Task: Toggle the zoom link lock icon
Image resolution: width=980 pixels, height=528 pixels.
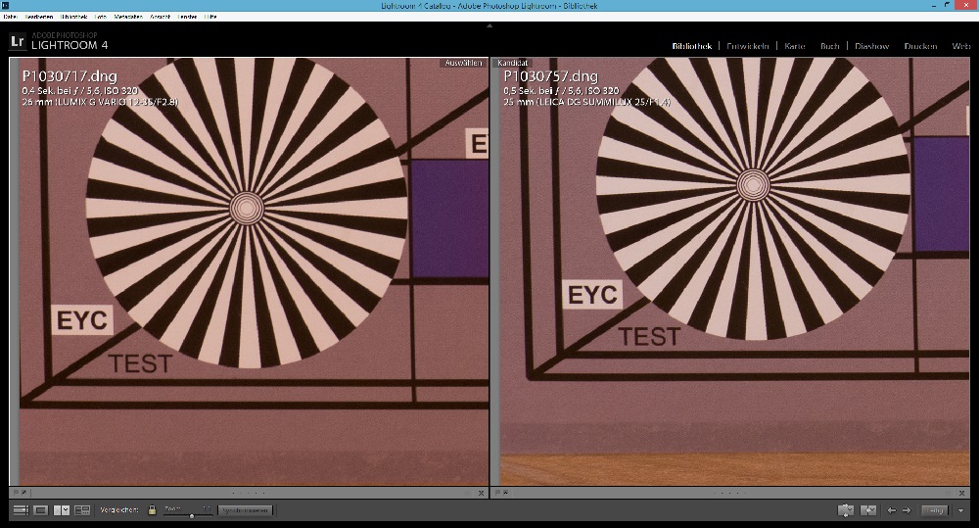Action: [x=152, y=509]
